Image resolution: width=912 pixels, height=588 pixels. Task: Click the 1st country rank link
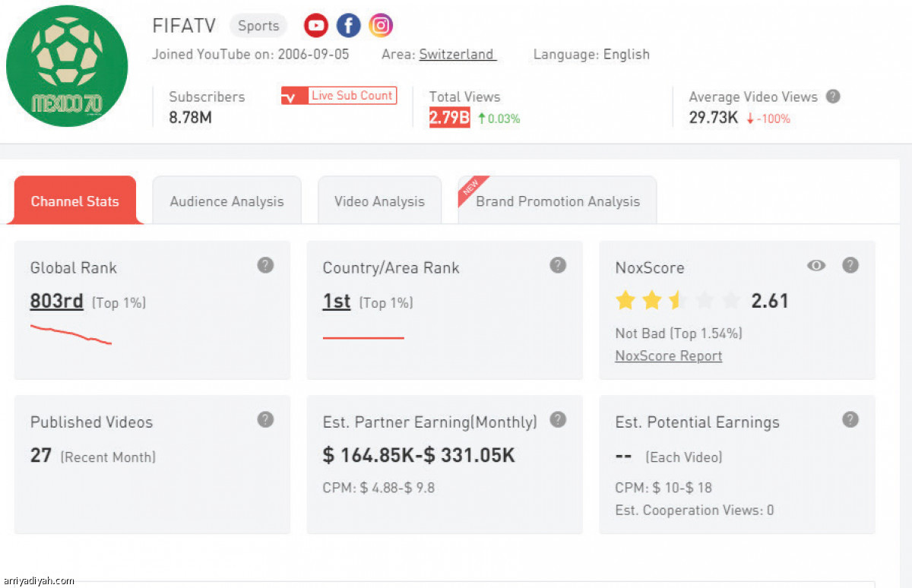click(x=337, y=302)
